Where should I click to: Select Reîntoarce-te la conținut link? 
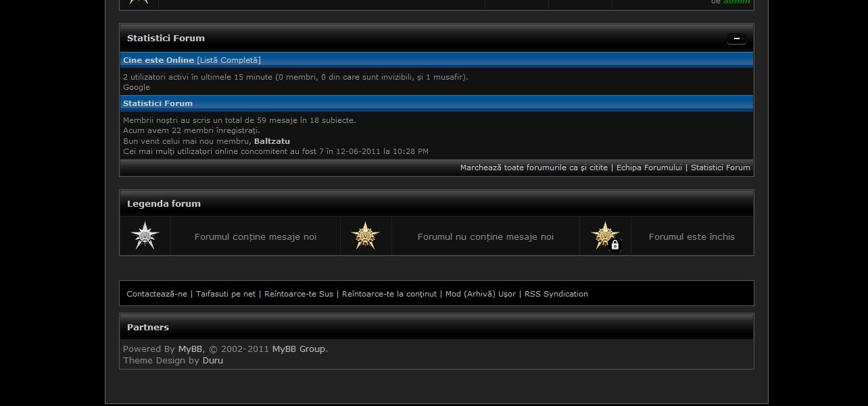389,294
